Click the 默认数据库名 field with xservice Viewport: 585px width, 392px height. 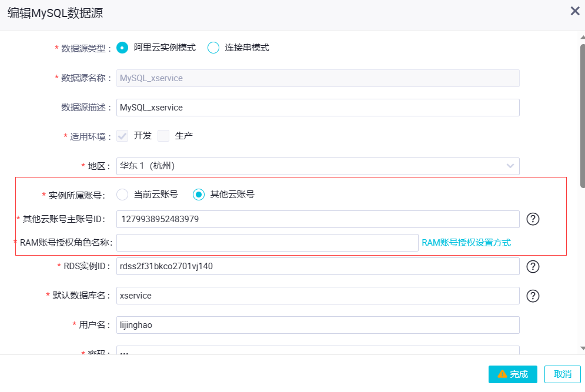[x=318, y=296]
